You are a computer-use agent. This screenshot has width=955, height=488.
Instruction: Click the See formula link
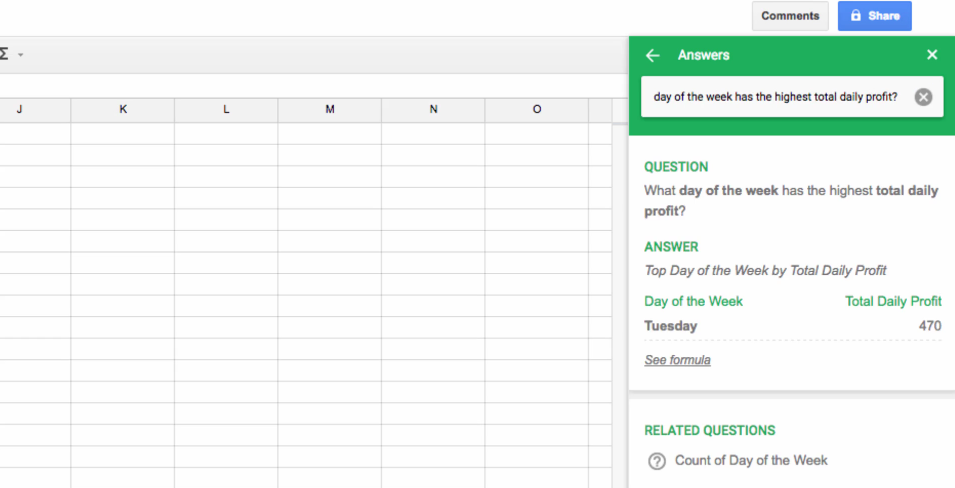(x=677, y=360)
